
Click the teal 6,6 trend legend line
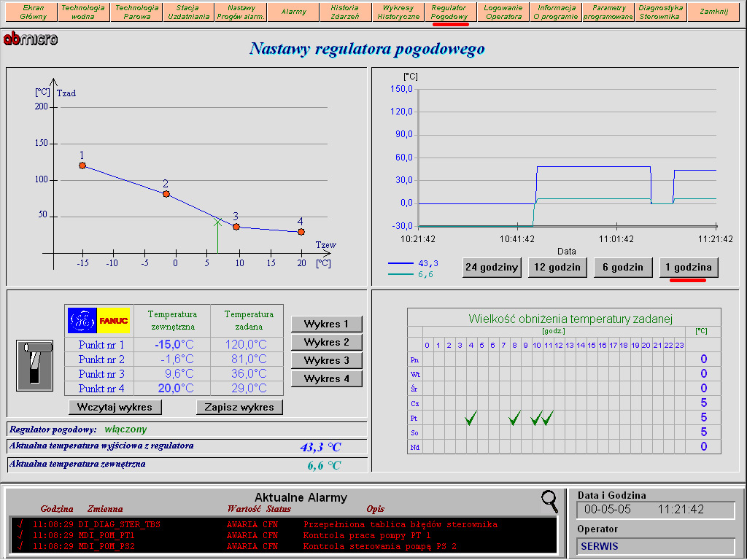pos(400,274)
